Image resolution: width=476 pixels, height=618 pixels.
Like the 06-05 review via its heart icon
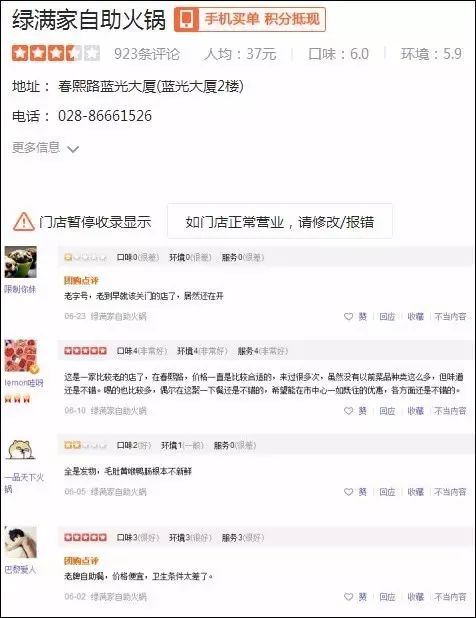click(x=348, y=492)
